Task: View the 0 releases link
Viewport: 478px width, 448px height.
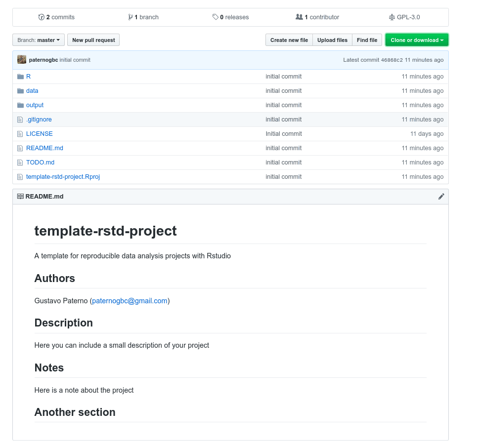Action: (x=230, y=17)
